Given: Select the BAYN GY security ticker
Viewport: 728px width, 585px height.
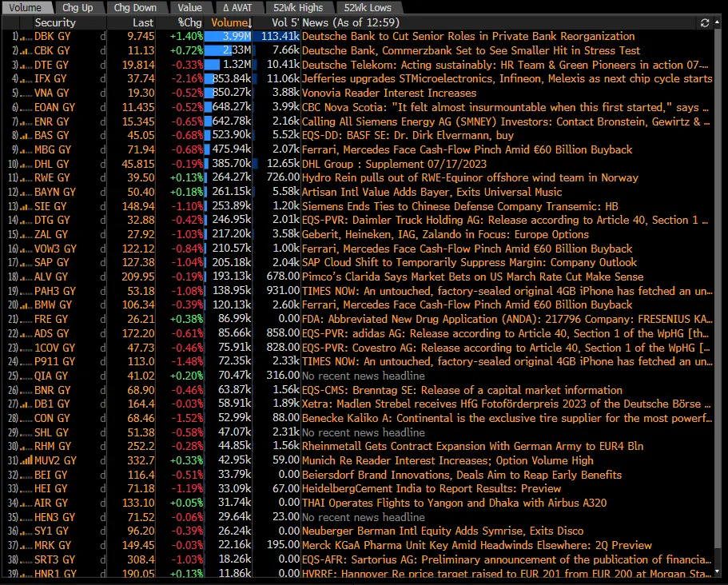Looking at the screenshot, I should [55, 192].
